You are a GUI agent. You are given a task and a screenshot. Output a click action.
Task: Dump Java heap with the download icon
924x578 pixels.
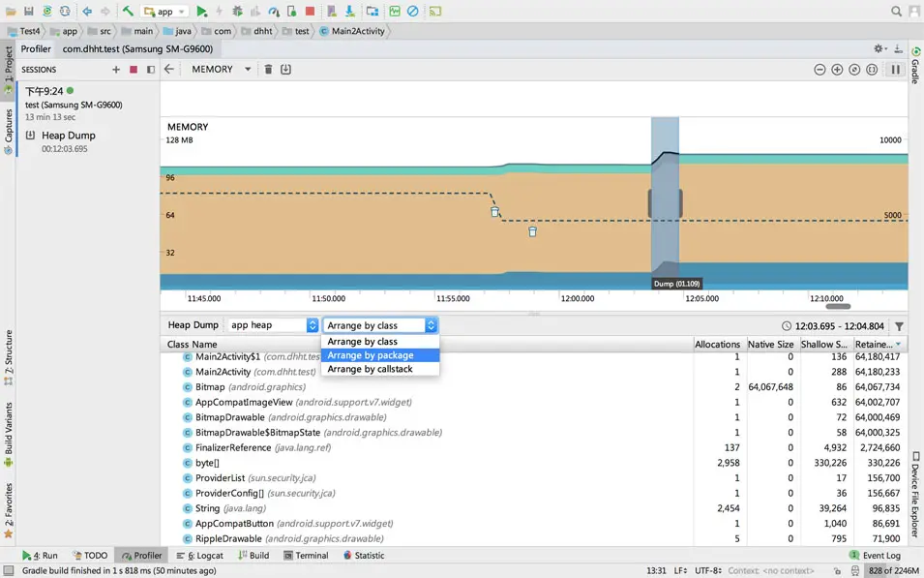pyautogui.click(x=285, y=69)
